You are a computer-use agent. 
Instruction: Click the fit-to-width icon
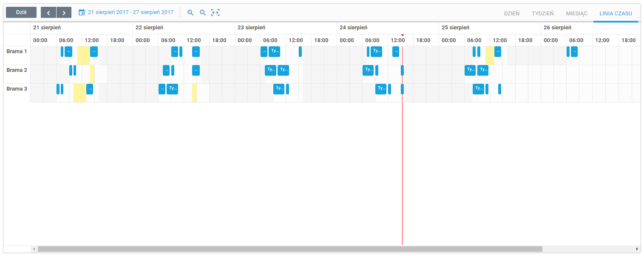point(216,13)
